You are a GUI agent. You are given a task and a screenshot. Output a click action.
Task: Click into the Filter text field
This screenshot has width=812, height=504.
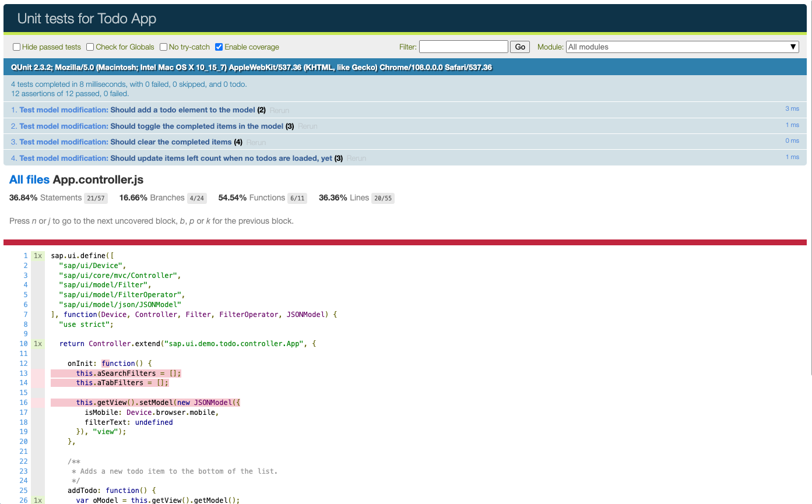point(463,47)
